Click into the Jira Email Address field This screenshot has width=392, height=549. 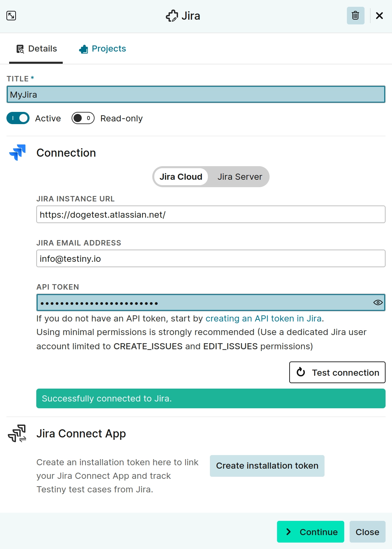(211, 258)
